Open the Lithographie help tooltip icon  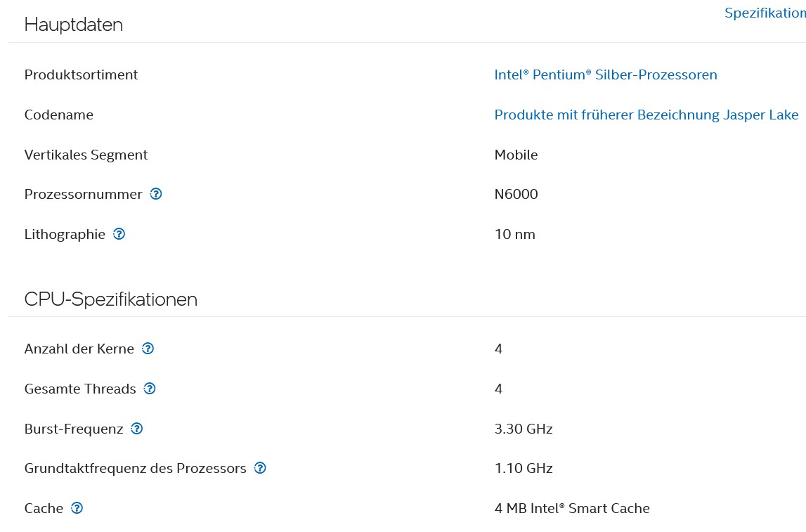click(119, 234)
